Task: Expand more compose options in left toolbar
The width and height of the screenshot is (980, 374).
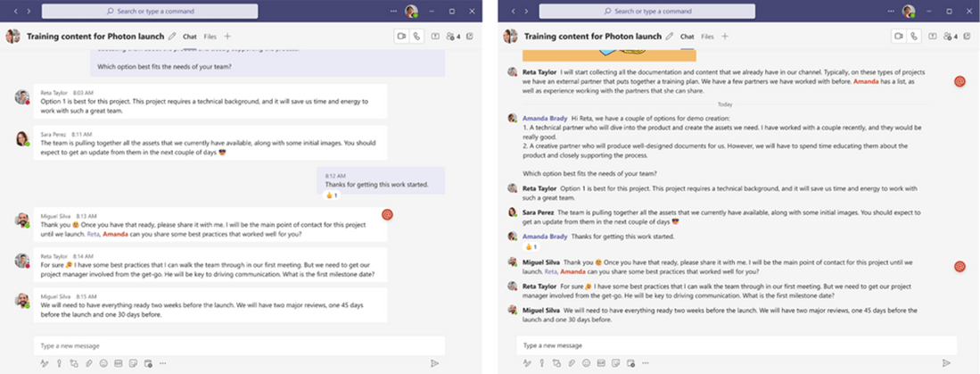Action: tap(161, 363)
